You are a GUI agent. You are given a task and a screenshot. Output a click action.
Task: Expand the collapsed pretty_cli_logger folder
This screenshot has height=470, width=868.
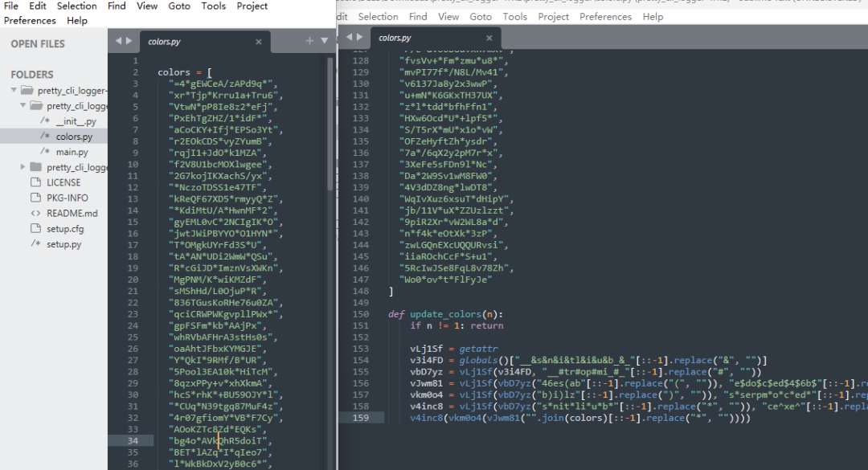click(23, 166)
